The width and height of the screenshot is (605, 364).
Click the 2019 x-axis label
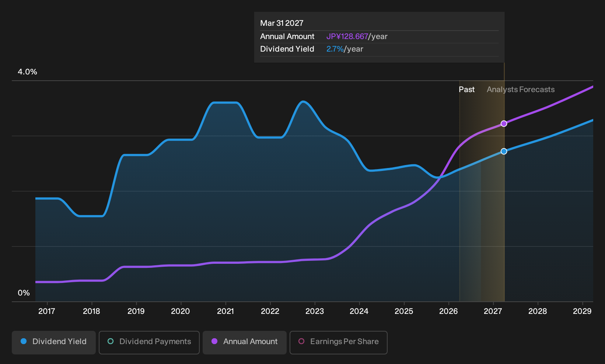point(136,311)
